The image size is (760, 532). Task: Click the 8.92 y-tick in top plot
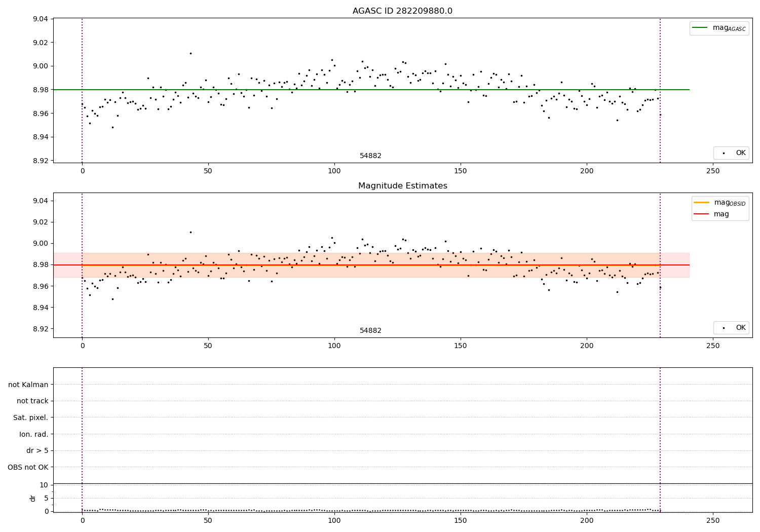(x=40, y=161)
